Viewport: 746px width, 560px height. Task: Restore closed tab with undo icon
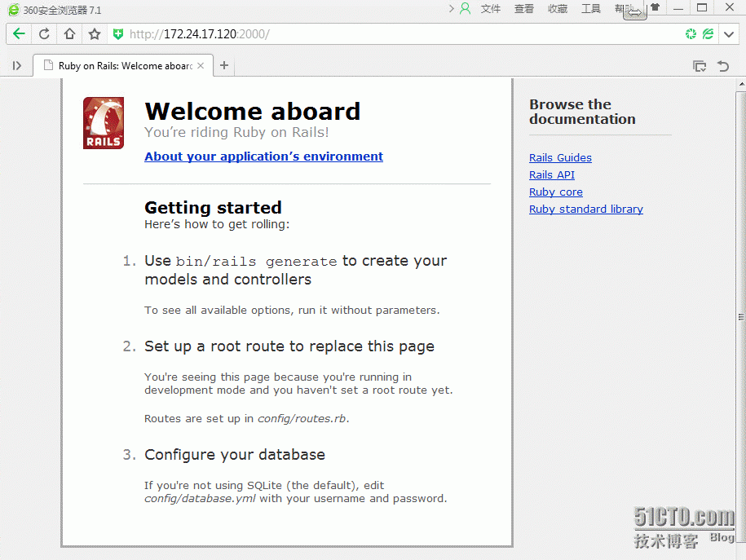(x=723, y=66)
